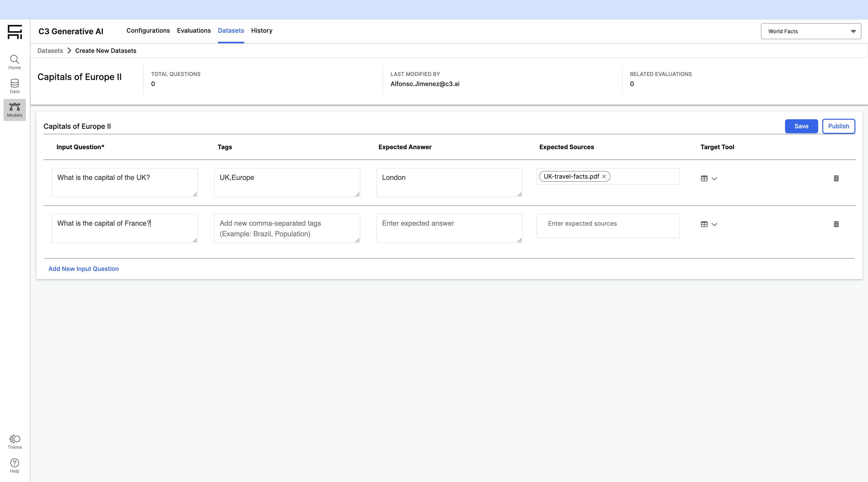Open the Home search icon in sidebar
This screenshot has height=482, width=868.
[15, 60]
